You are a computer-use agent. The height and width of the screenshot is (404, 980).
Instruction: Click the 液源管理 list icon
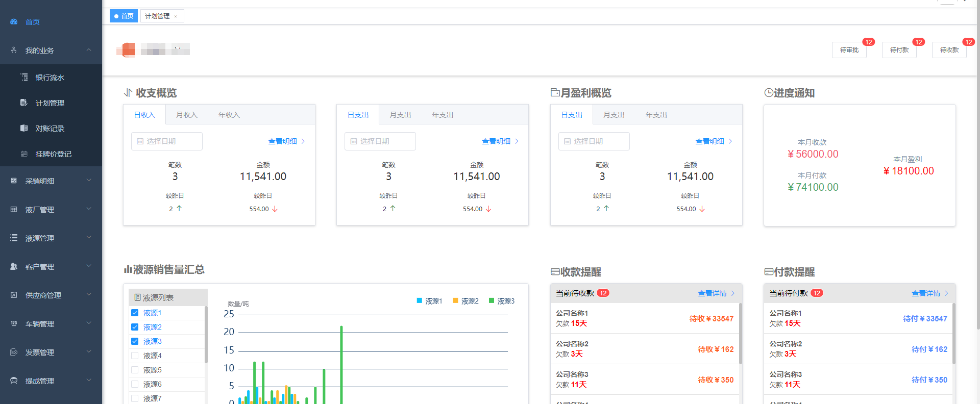click(x=14, y=238)
